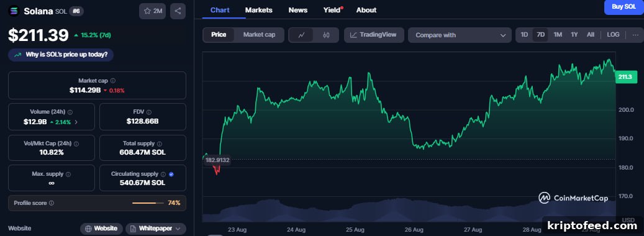Expand Volume (24h) details chevron
644x236 pixels.
pos(76,122)
